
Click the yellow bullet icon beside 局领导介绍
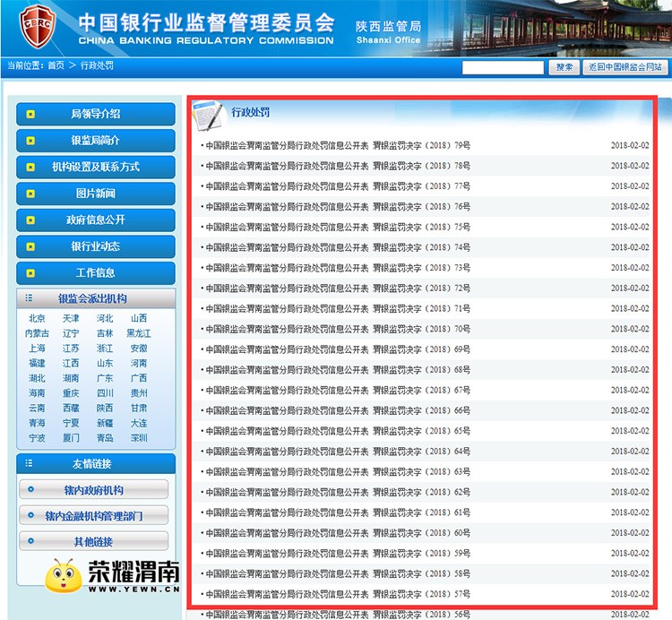[x=30, y=115]
